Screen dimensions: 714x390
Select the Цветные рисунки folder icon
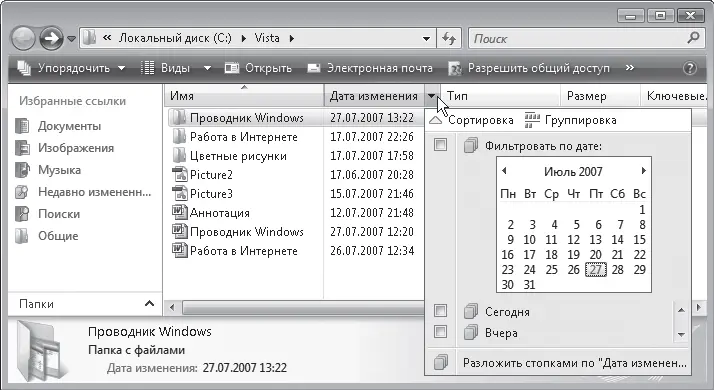pyautogui.click(x=179, y=156)
